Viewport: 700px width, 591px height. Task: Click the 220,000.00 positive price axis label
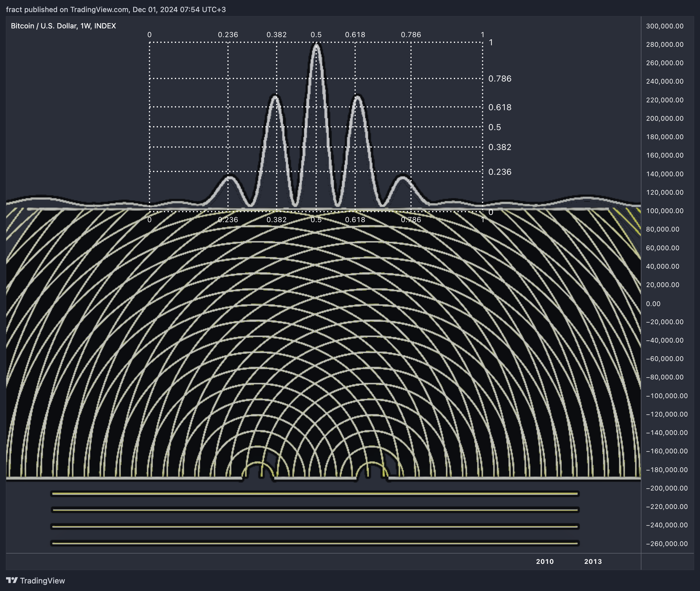click(665, 100)
